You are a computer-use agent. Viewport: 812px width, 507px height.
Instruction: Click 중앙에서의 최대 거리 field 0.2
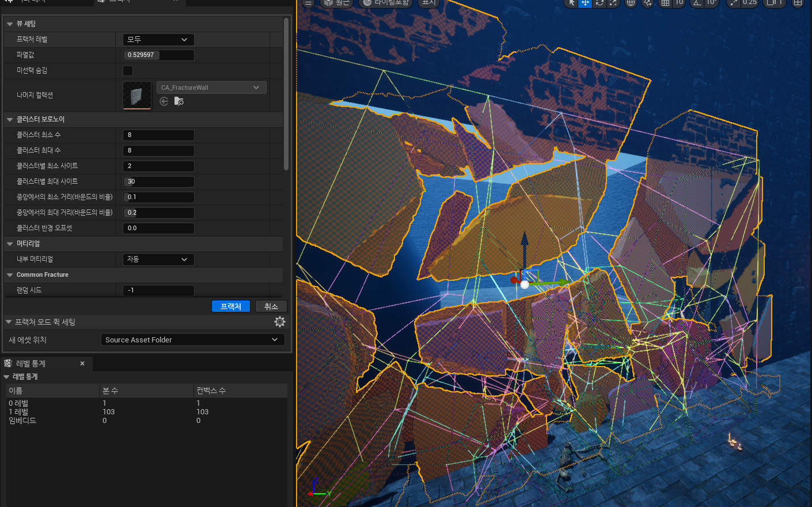point(158,213)
